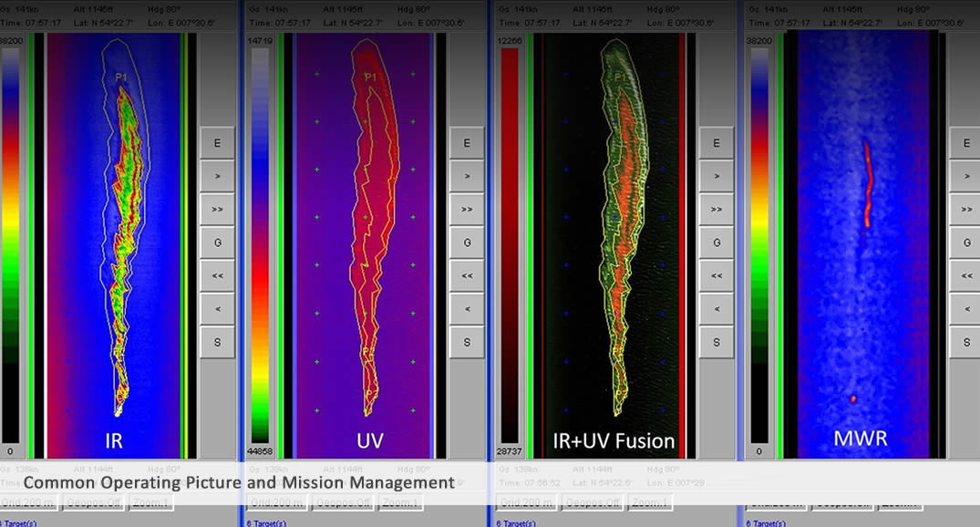This screenshot has width=980, height=527.
Task: Click the 6 Target(s) text under the UV panel
Action: point(266,523)
